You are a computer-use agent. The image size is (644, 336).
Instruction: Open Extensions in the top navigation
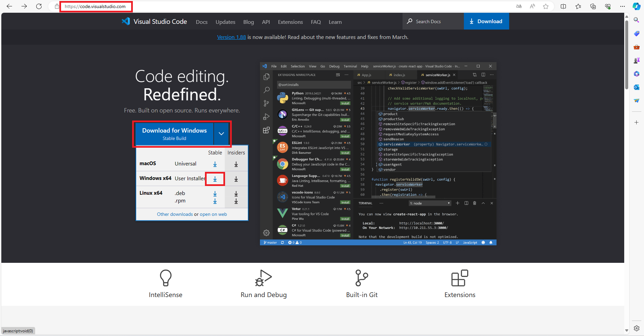(x=290, y=22)
